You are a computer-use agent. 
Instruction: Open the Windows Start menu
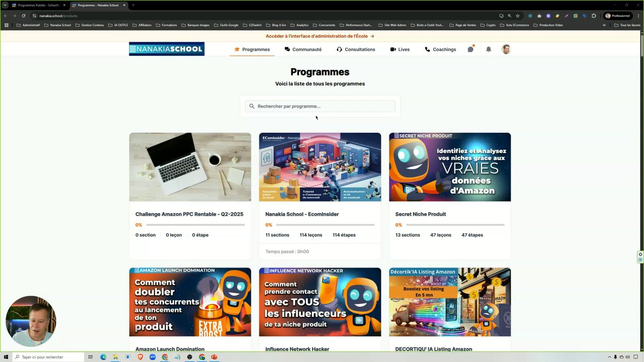[x=6, y=357]
